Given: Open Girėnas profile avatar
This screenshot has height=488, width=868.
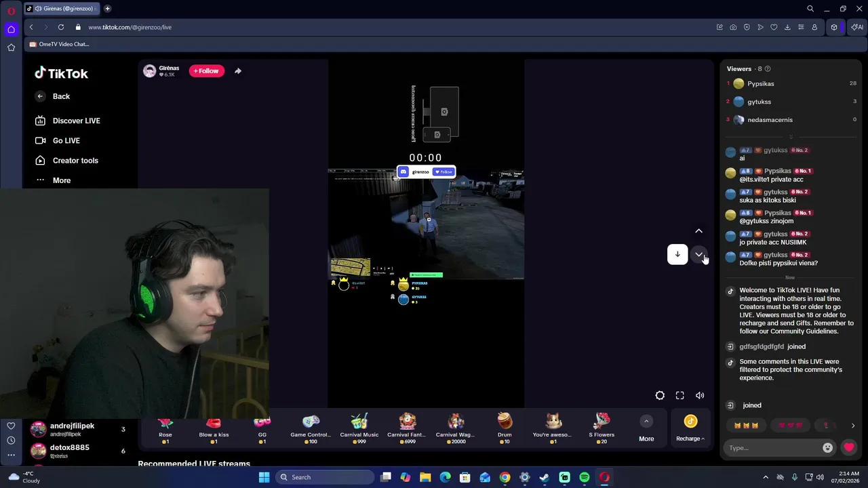Looking at the screenshot, I should pos(150,71).
